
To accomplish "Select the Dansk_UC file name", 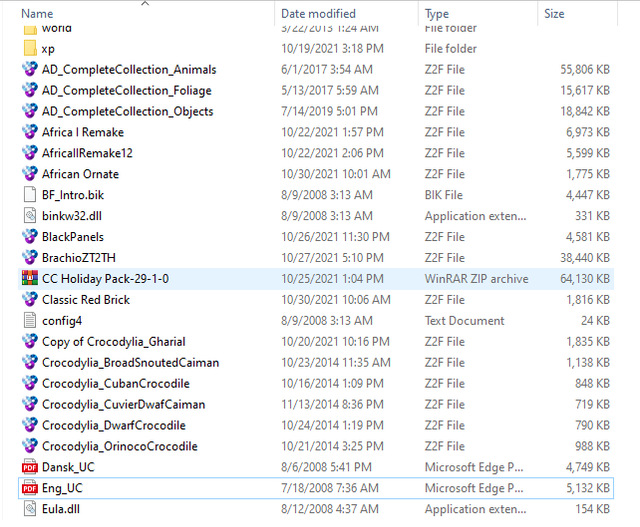I will coord(68,467).
